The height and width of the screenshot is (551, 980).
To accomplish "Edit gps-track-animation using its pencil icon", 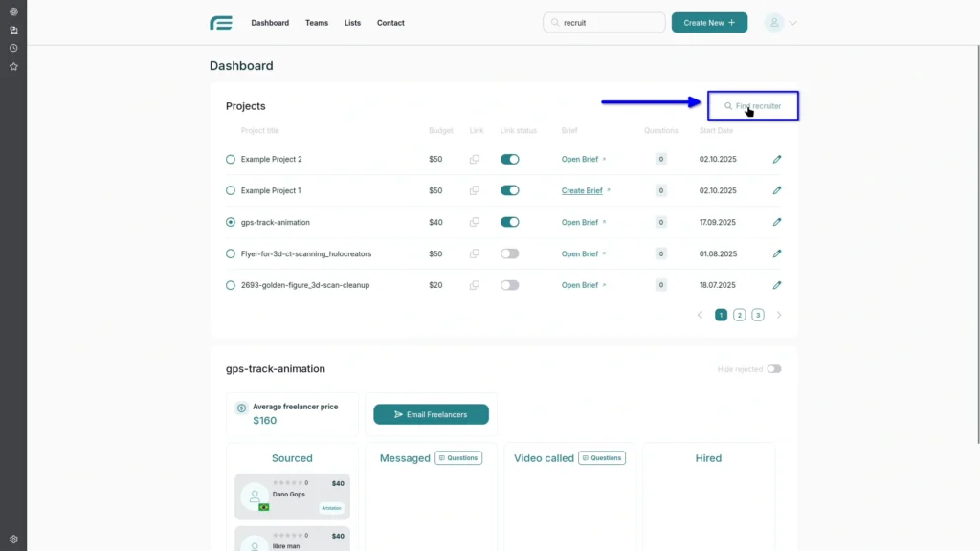I will pyautogui.click(x=777, y=222).
